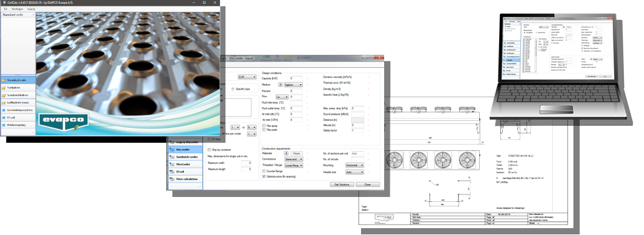This screenshot has height=235, width=644.
Task: Click the Prisberegning sidebar icon
Action: click(x=4, y=125)
